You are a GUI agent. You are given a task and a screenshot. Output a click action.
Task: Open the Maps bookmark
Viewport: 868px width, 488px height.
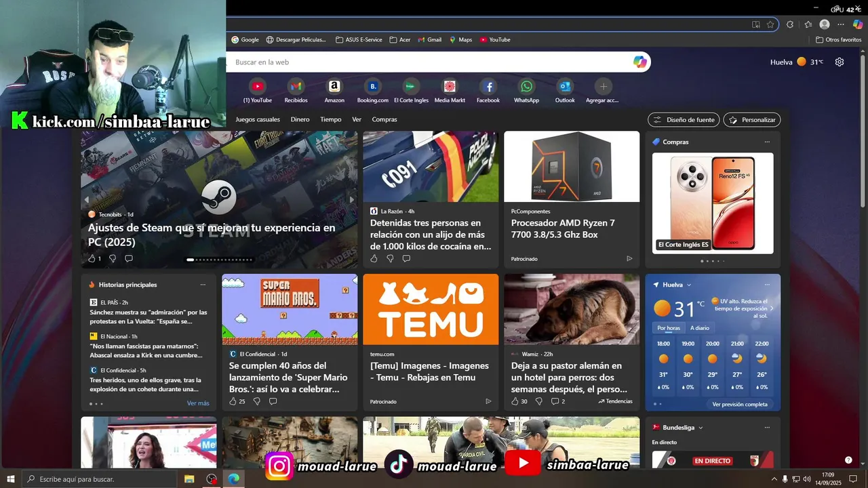(x=460, y=40)
